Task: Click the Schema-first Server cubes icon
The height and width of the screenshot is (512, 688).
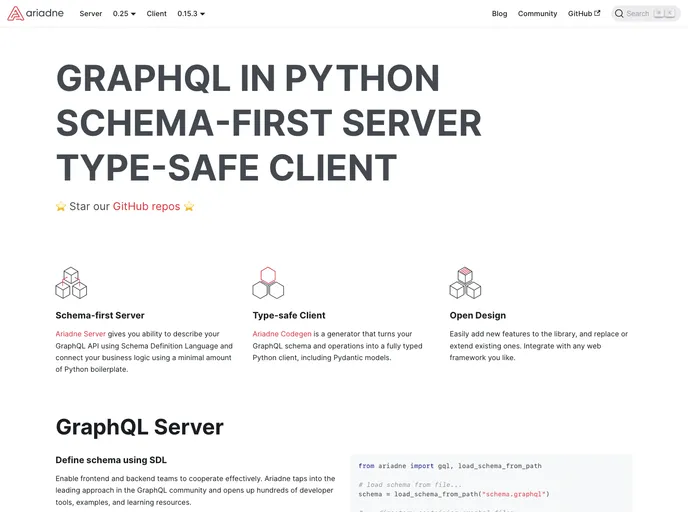Action: pyautogui.click(x=71, y=283)
